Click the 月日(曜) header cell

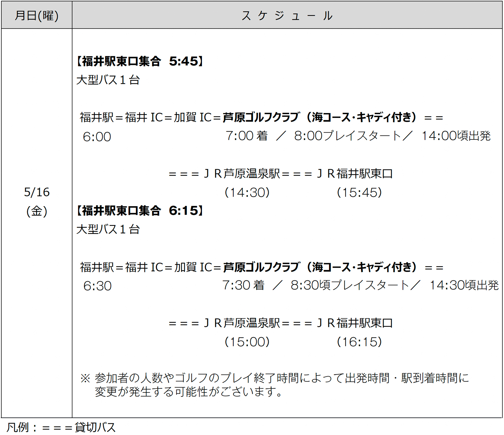[37, 15]
